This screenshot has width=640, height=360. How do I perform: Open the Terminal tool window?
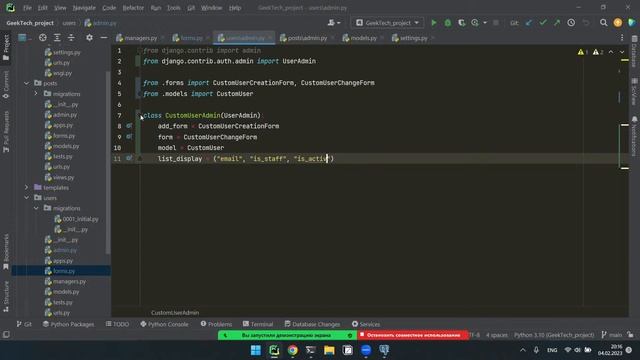(258, 324)
